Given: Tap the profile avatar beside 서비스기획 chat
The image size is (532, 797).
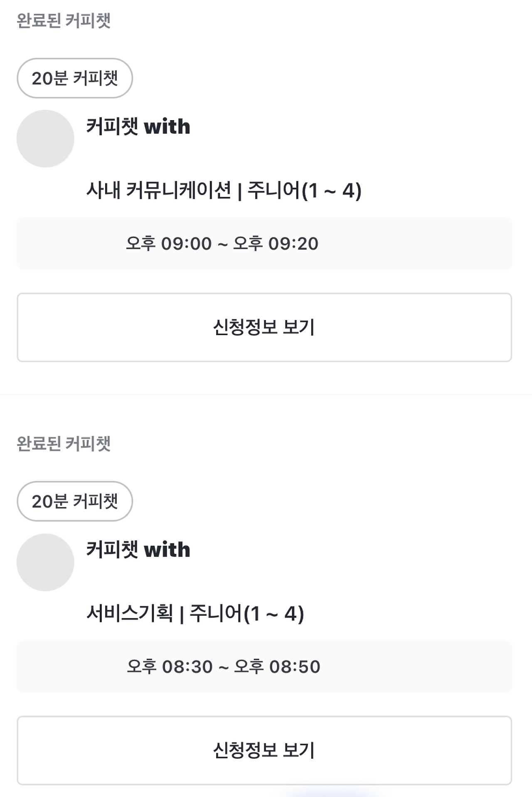Looking at the screenshot, I should point(45,562).
